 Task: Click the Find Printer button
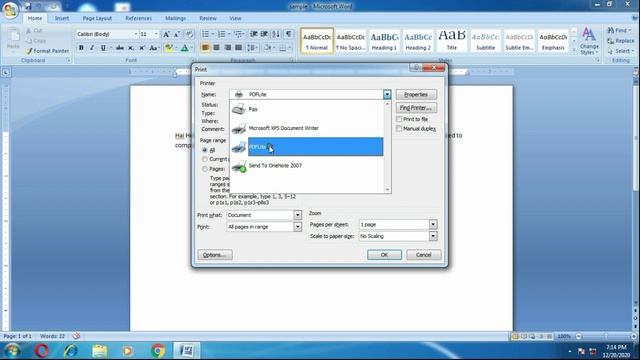pyautogui.click(x=416, y=108)
